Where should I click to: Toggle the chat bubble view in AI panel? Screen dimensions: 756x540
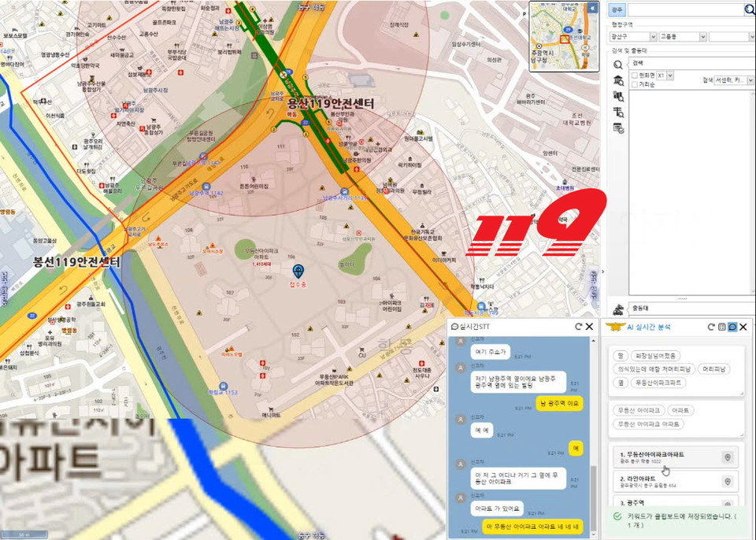click(732, 327)
